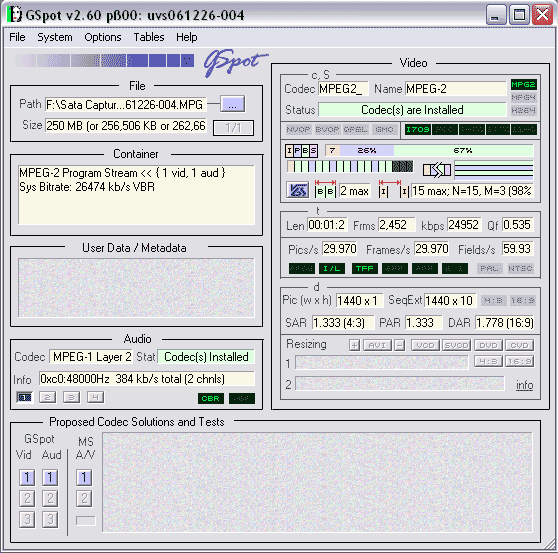Select audio stream 3 button

point(72,397)
